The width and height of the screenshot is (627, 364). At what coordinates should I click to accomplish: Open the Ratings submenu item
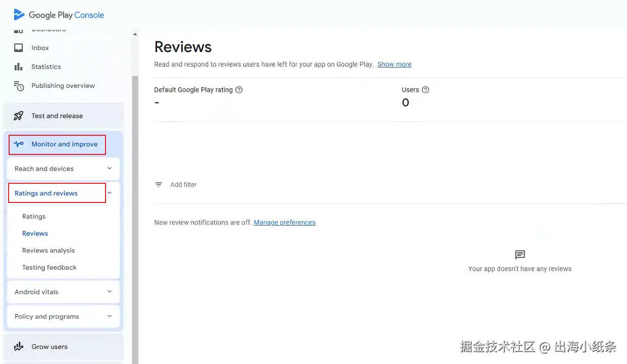click(34, 217)
